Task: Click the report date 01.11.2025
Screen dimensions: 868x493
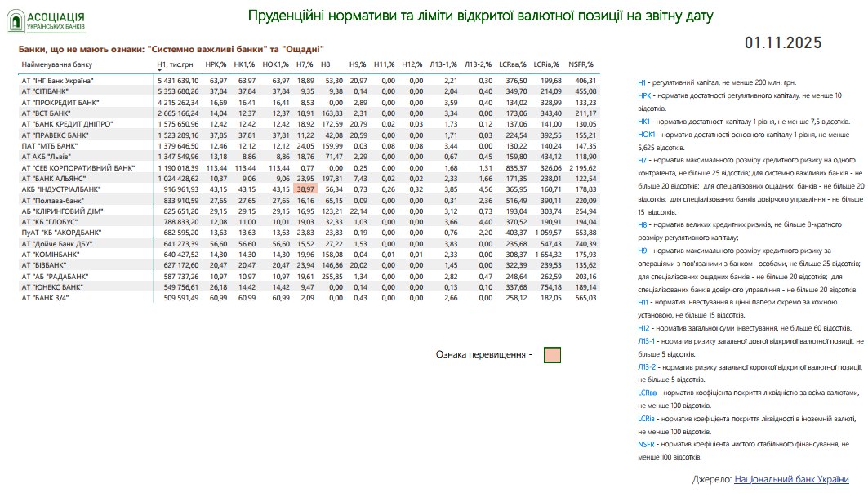Action: (783, 43)
